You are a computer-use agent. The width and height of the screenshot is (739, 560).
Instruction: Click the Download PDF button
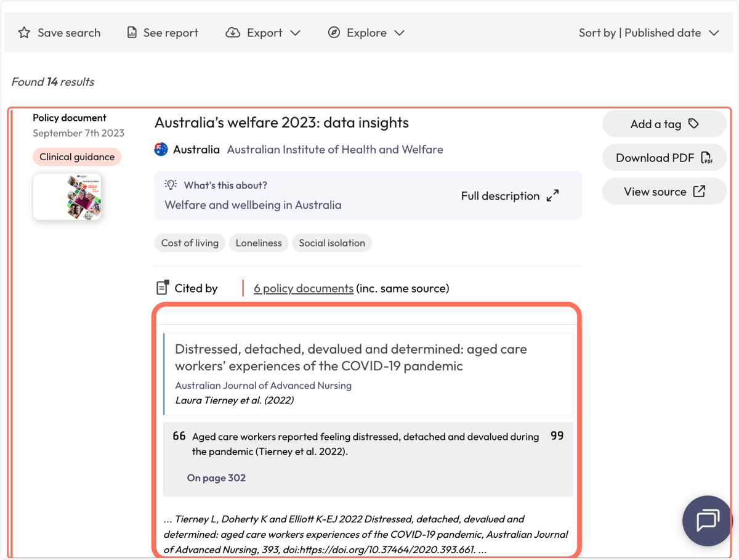point(664,158)
